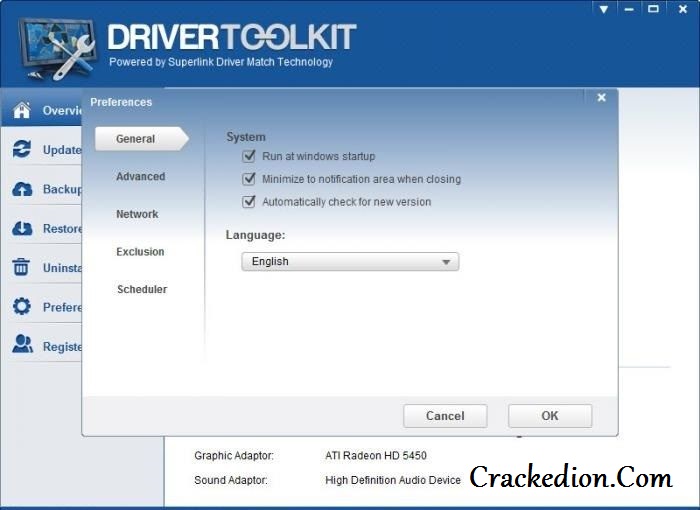
Task: Click the Update refresh-arrows icon
Action: click(x=22, y=149)
